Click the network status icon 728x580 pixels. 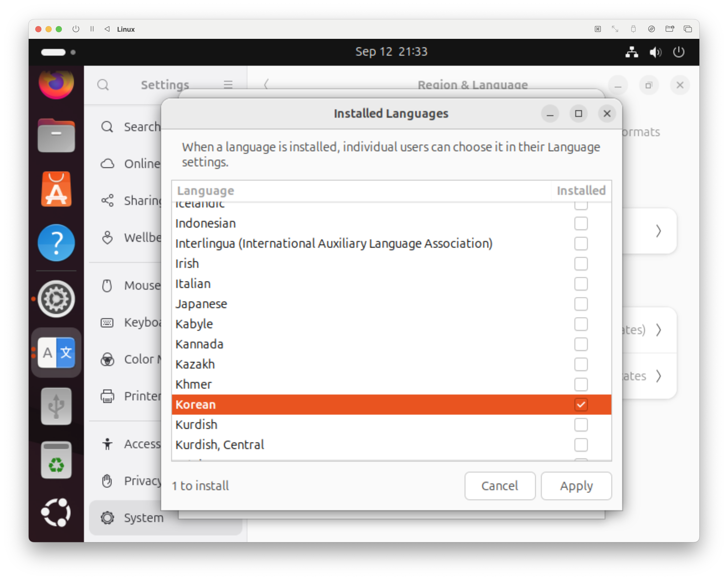[631, 52]
